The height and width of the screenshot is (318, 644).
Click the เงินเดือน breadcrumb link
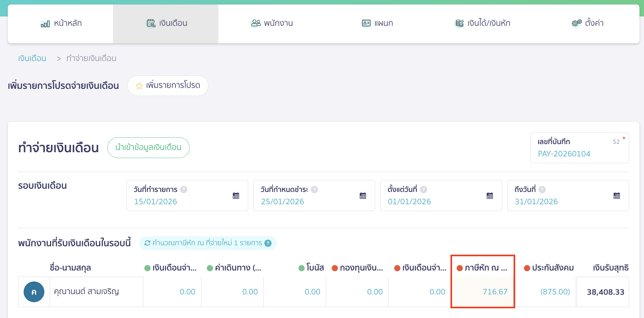[x=32, y=58]
